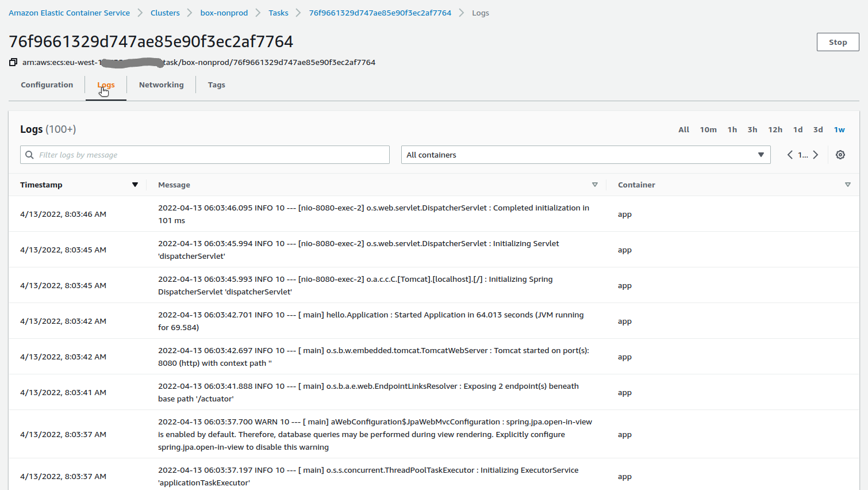868x490 pixels.
Task: Go to previous logs page with left arrow
Action: click(790, 154)
